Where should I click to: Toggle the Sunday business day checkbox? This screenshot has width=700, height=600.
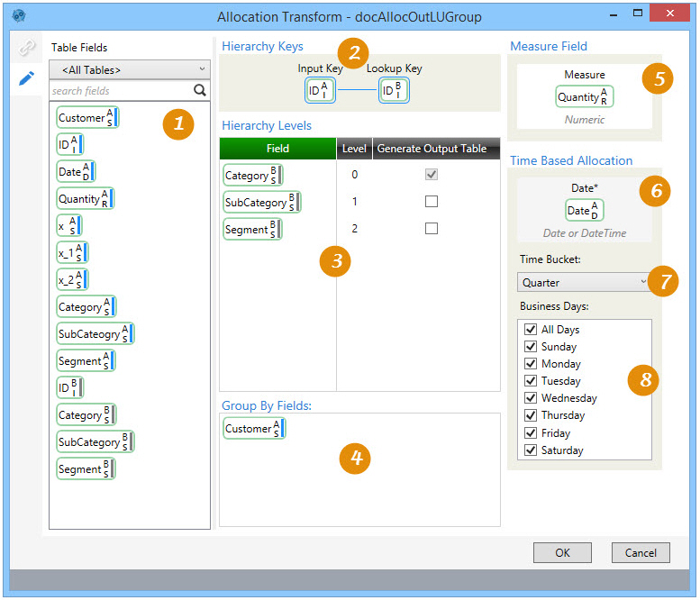(x=530, y=347)
